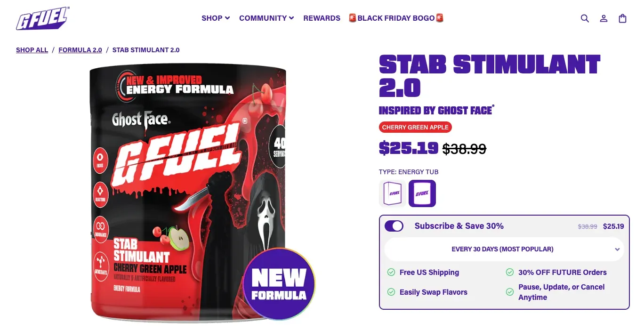The width and height of the screenshot is (644, 330).
Task: Open the FORMULA 2.0 breadcrumb link
Action: [80, 50]
